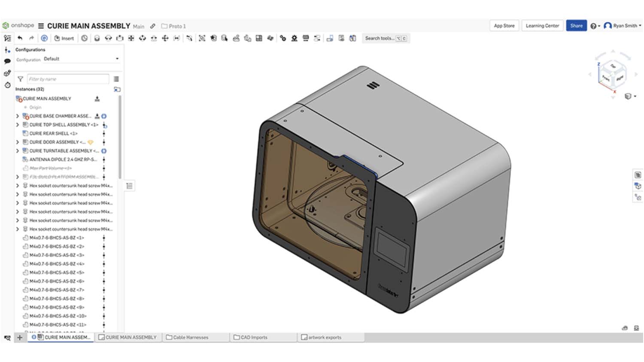Click the help question mark icon

point(593,26)
